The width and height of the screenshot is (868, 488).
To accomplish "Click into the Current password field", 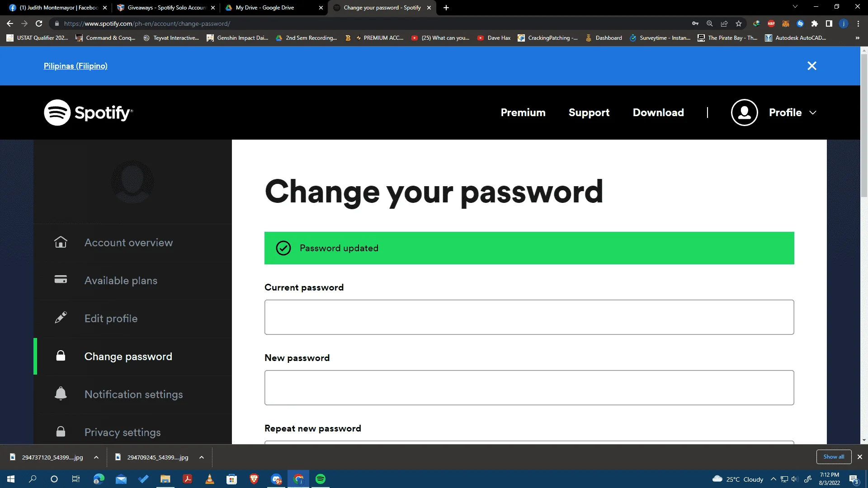I will (x=529, y=317).
